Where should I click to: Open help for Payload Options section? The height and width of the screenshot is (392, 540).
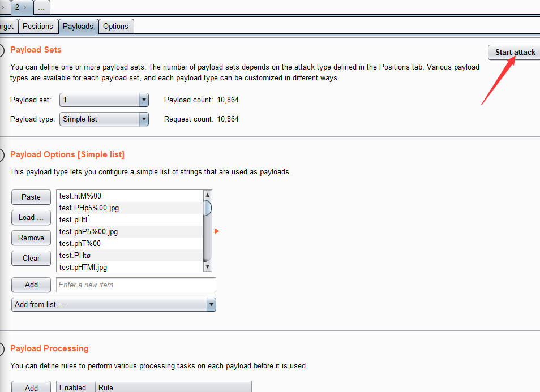point(2,154)
